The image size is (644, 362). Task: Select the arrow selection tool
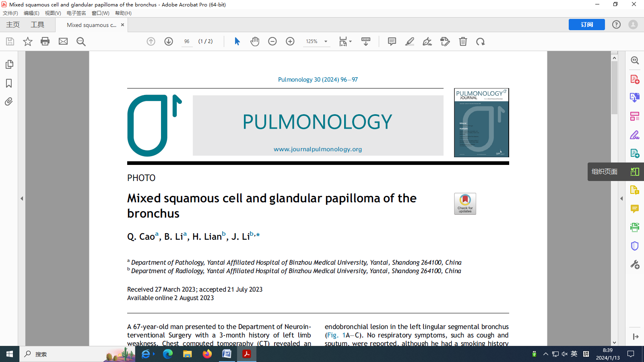coord(237,41)
